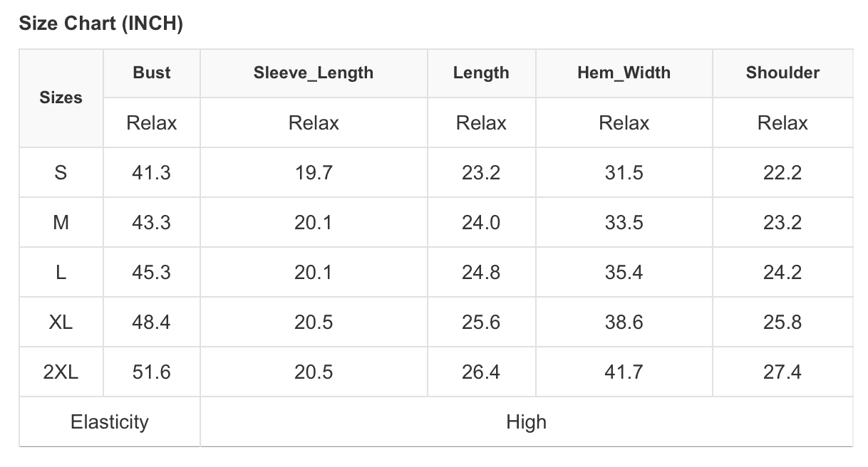Screen dimensions: 868x467
Task: Select the Sizes column header
Action: (x=61, y=98)
